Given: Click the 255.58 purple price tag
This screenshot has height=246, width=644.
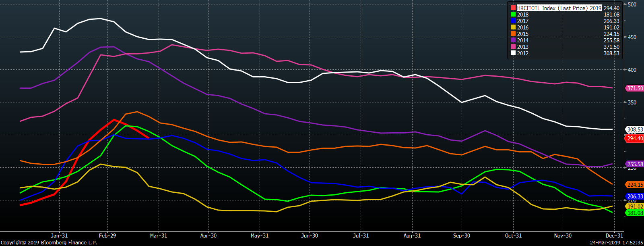Looking at the screenshot, I should (635, 164).
